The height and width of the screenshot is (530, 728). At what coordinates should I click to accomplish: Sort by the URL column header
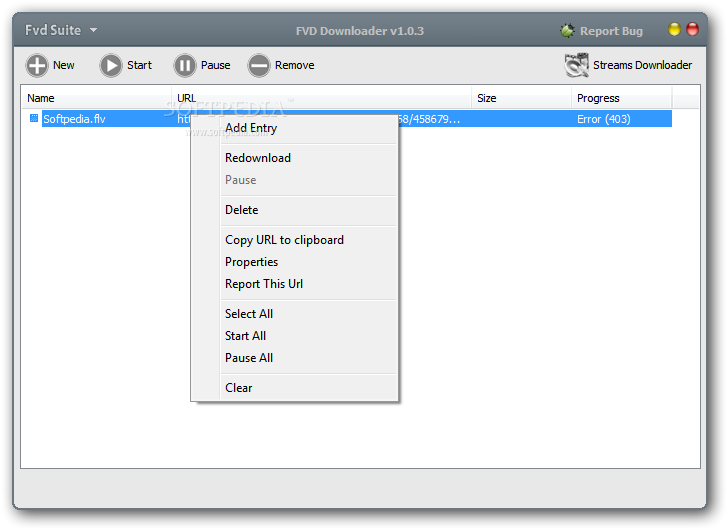pyautogui.click(x=321, y=98)
